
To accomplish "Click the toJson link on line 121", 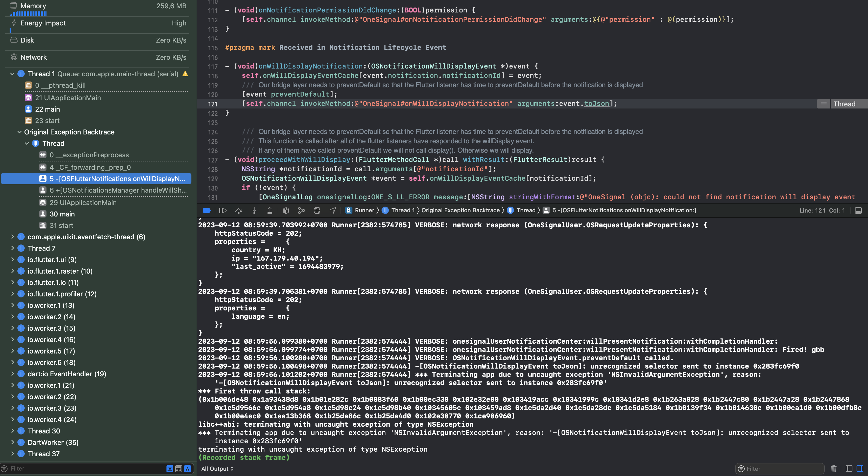I will coord(596,104).
